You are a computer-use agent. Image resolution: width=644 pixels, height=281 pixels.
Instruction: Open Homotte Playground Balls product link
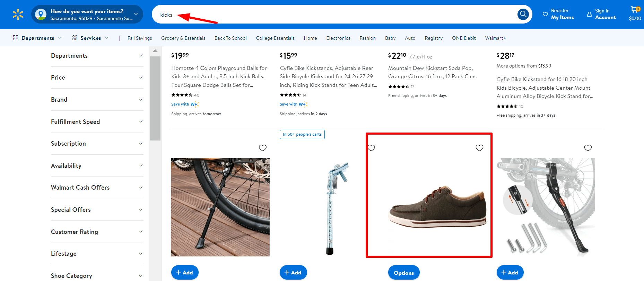(x=219, y=76)
